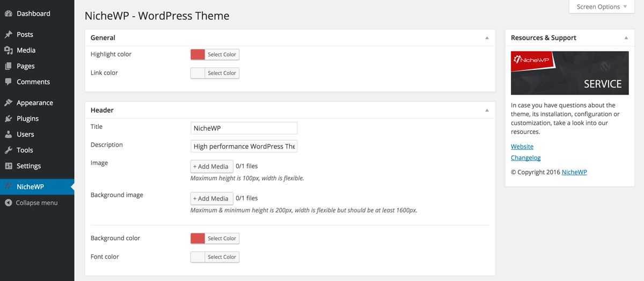Click the Appearance paintbrush icon
644x281 pixels.
[8, 103]
